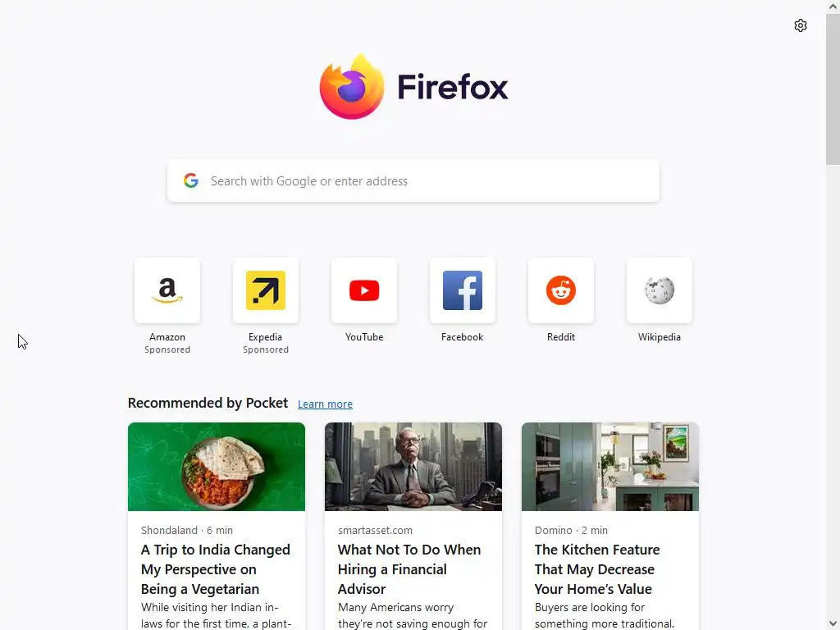The width and height of the screenshot is (840, 630).
Task: Read 'The Kitchen Feature That May Decrease' headline
Action: pos(597,569)
